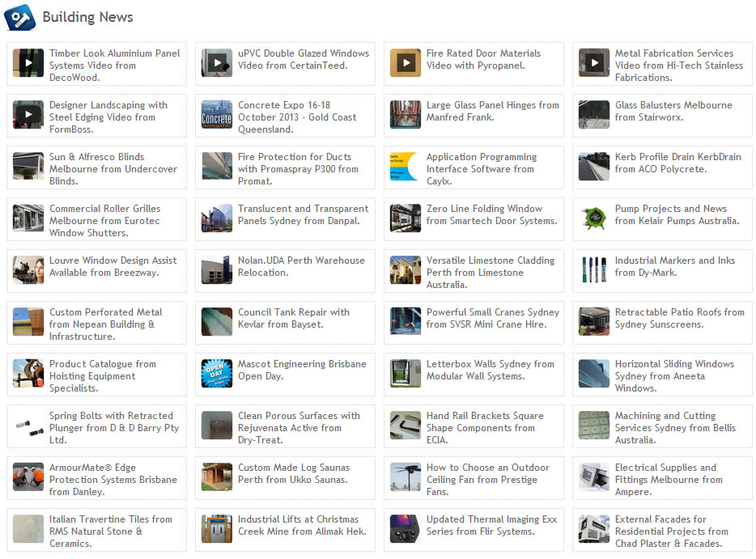Open the Louvre Window Design Assist thumbnail

[x=28, y=270]
